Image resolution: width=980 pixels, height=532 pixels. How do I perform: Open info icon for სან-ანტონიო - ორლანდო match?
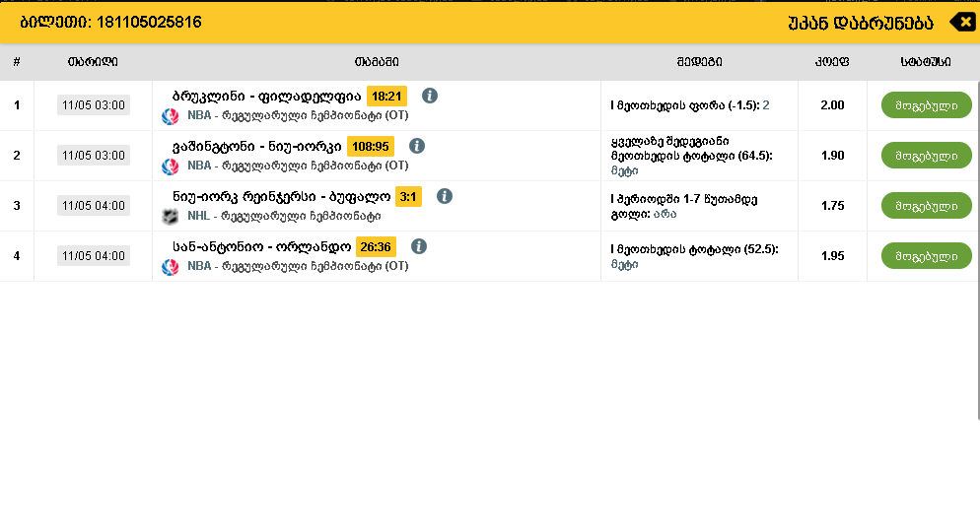pyautogui.click(x=419, y=246)
